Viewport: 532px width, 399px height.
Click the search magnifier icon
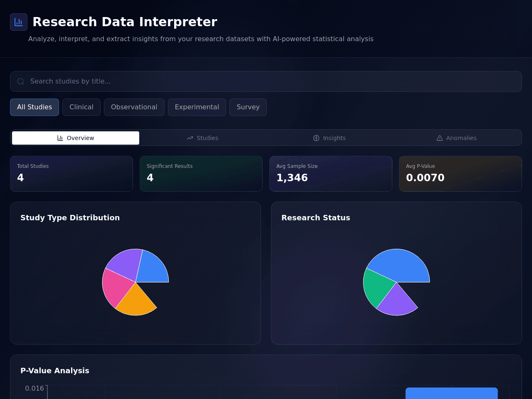(21, 81)
